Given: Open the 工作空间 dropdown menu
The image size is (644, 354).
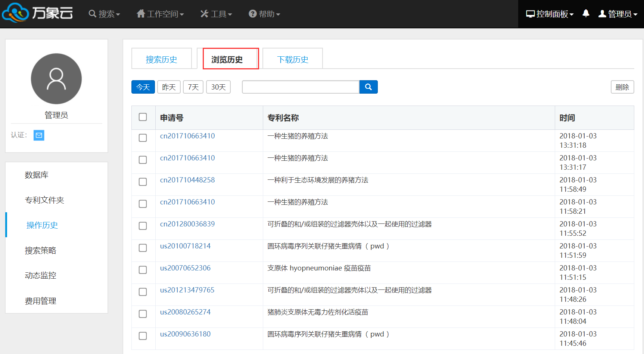Looking at the screenshot, I should (160, 14).
